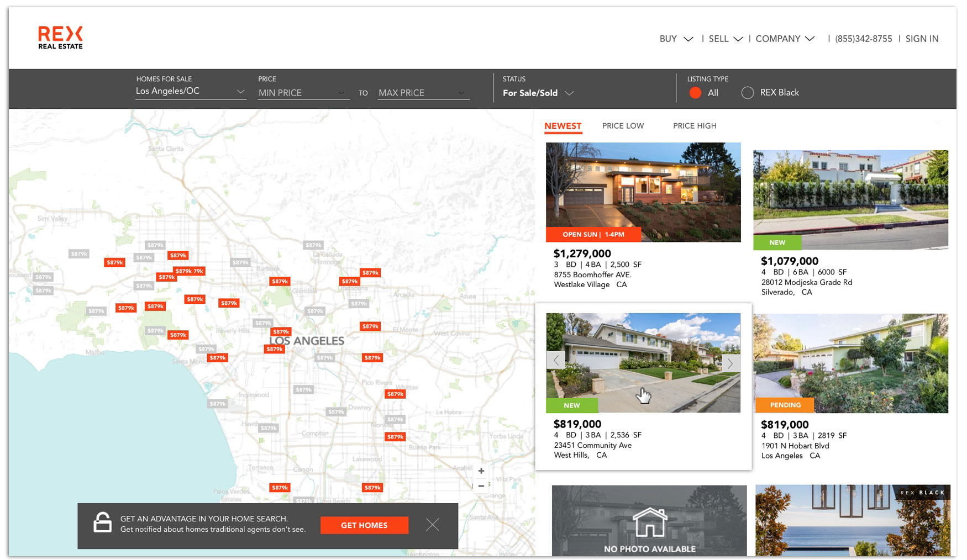
Task: Select the REX Black listing type radio
Action: pyautogui.click(x=747, y=93)
